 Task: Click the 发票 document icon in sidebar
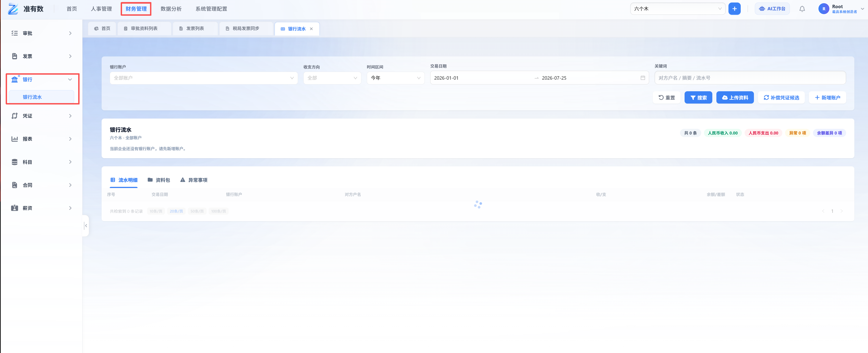15,56
